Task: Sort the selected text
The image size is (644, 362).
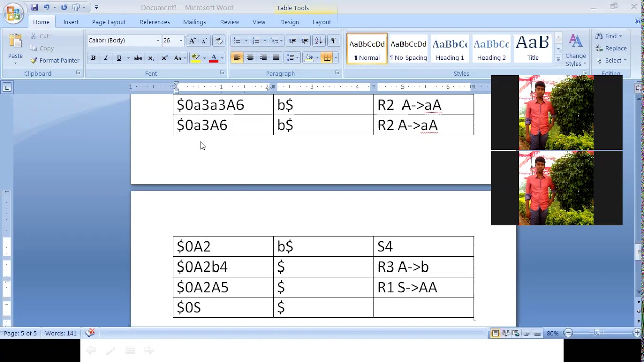Action: [x=318, y=41]
